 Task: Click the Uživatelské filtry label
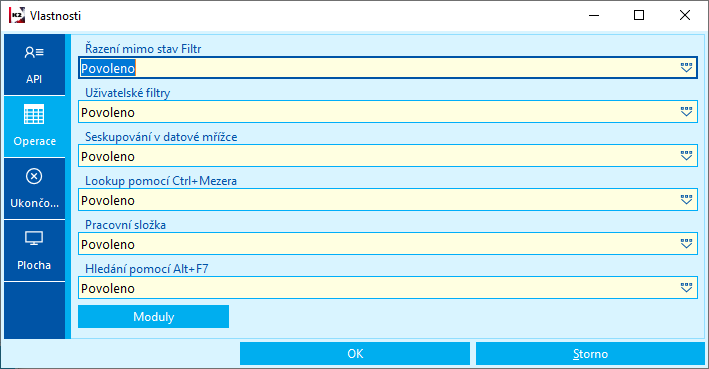pyautogui.click(x=128, y=93)
